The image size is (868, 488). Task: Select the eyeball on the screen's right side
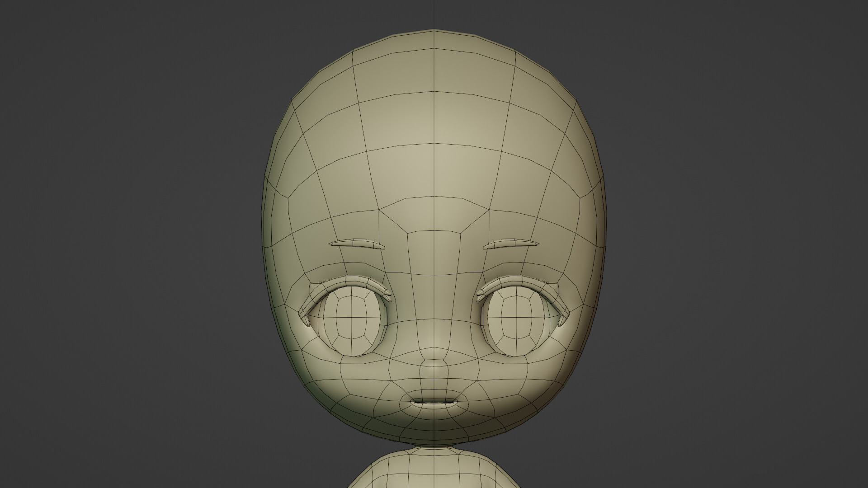pyautogui.click(x=517, y=321)
